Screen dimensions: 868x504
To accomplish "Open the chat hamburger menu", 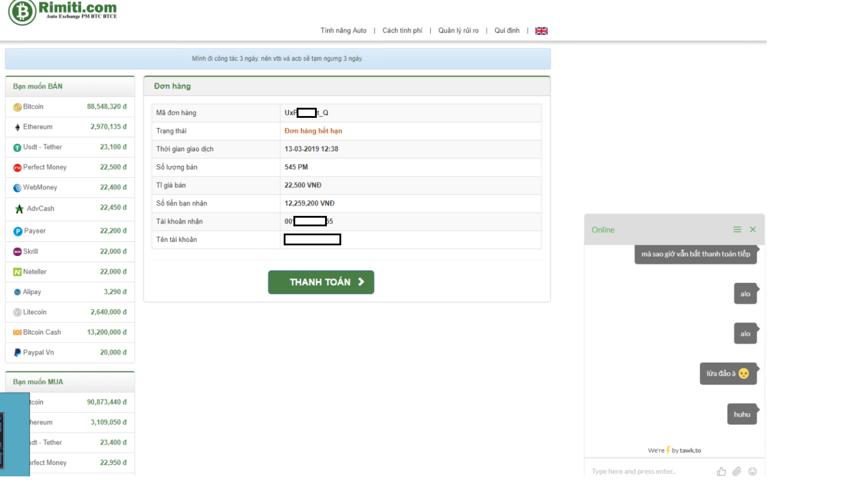I will coord(737,230).
